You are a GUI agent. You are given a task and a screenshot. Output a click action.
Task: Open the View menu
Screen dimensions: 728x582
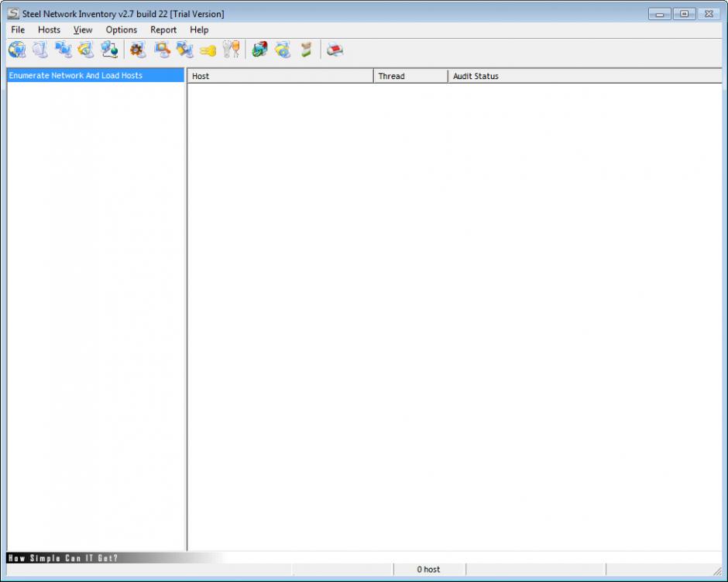click(83, 29)
